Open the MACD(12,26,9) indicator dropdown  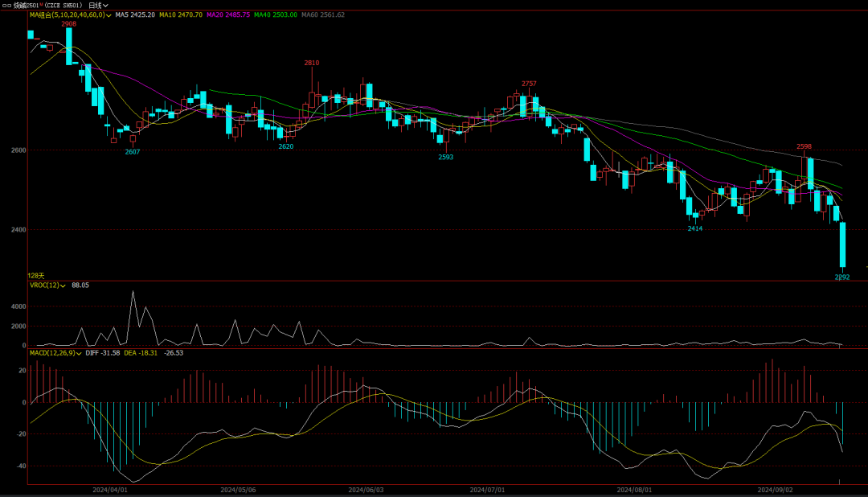coord(78,353)
